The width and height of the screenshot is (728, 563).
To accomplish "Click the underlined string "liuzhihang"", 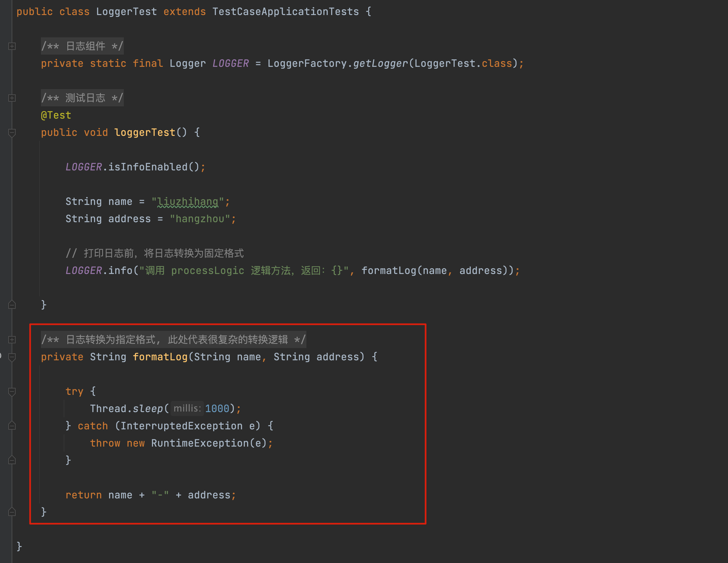I will tap(188, 202).
